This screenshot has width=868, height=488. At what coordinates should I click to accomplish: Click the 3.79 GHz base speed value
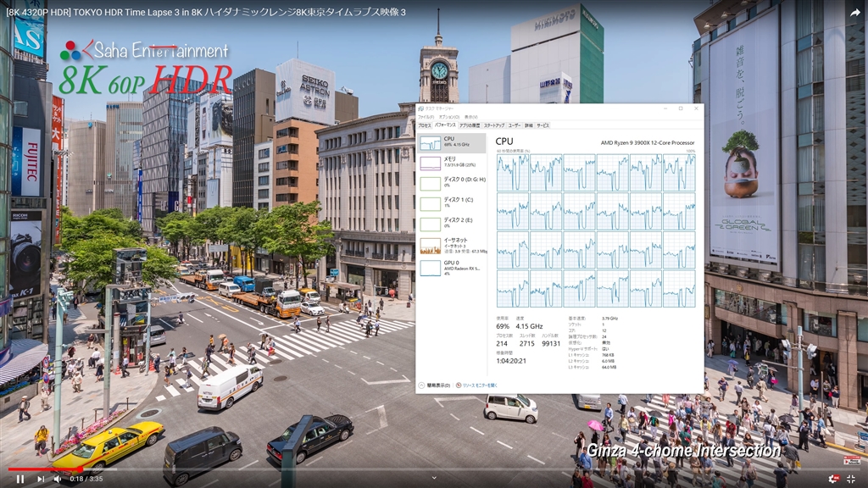(610, 319)
